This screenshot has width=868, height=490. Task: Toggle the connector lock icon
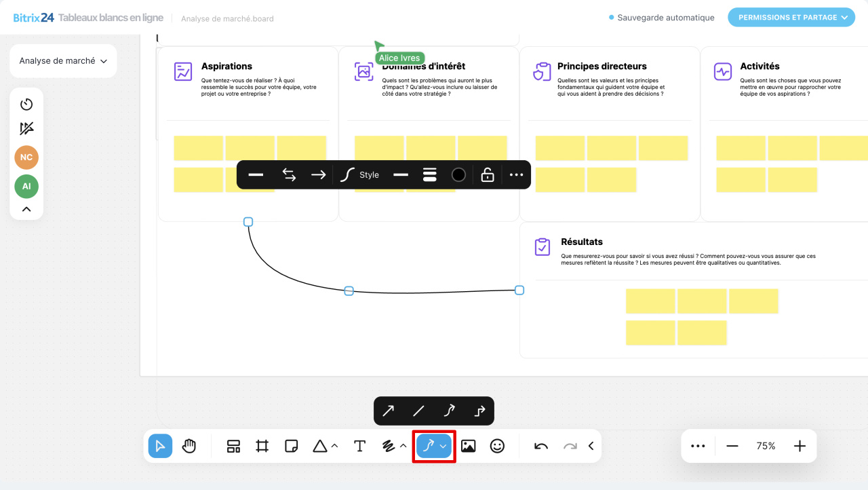pos(488,175)
